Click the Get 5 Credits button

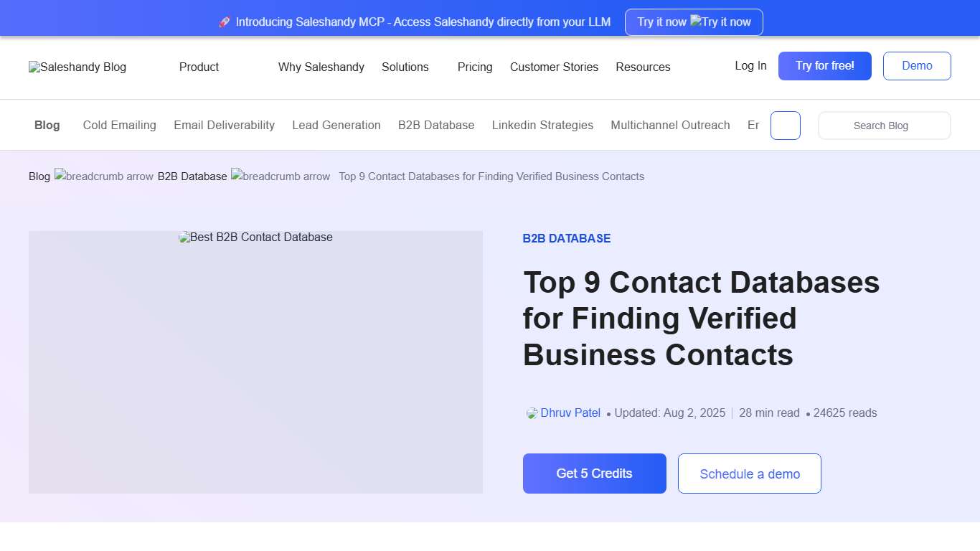click(x=594, y=474)
